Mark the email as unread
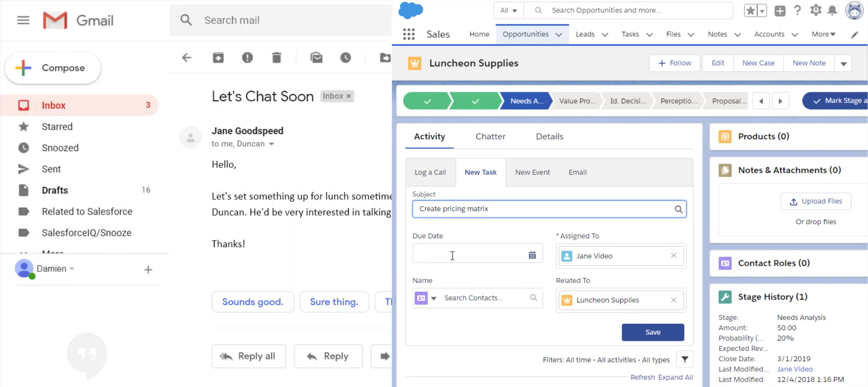This screenshot has width=868, height=387. tap(316, 57)
